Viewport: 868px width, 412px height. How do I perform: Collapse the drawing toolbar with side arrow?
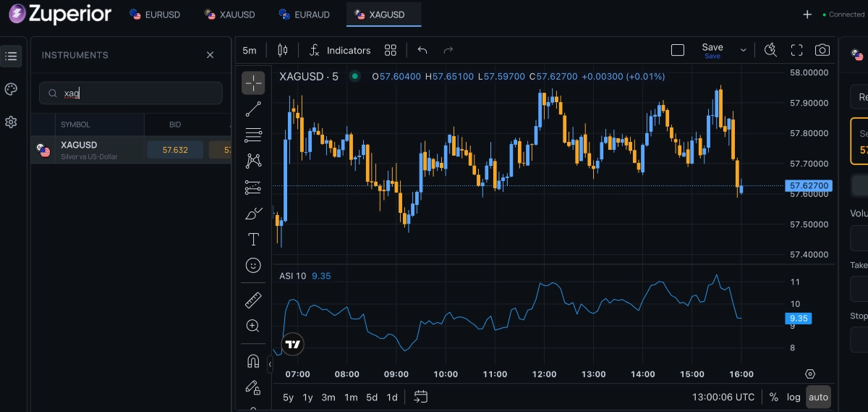270,363
